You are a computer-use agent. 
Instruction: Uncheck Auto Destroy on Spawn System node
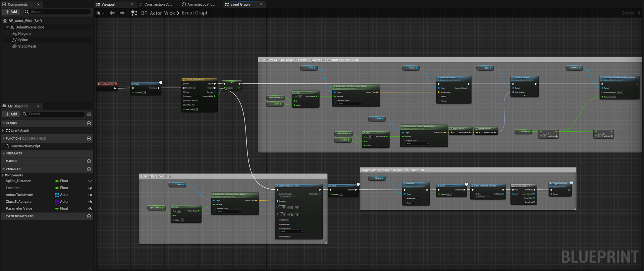[x=290, y=220]
